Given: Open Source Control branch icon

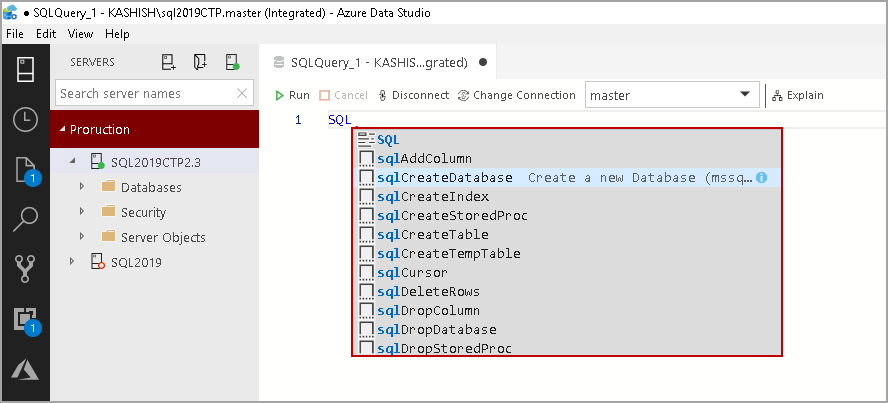Looking at the screenshot, I should click(x=25, y=269).
